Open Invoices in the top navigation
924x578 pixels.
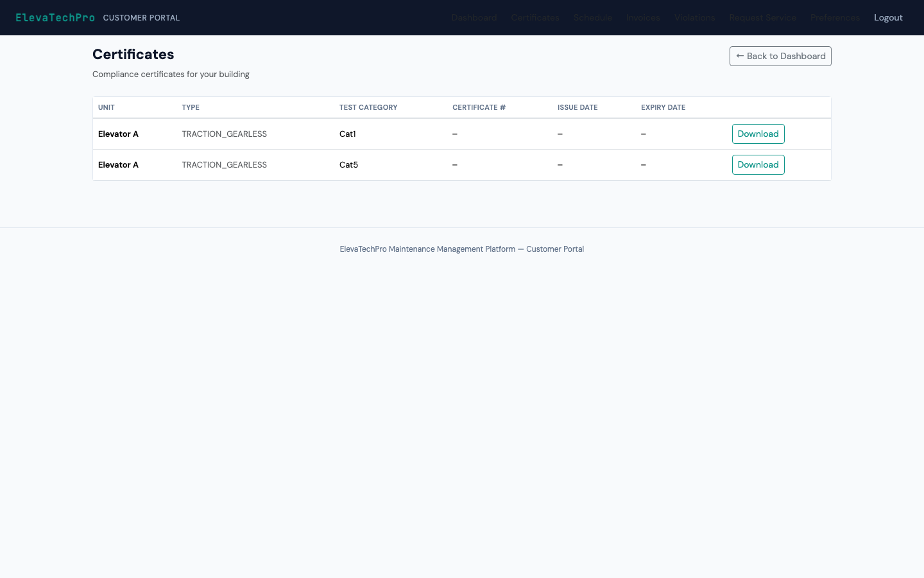[x=643, y=17]
